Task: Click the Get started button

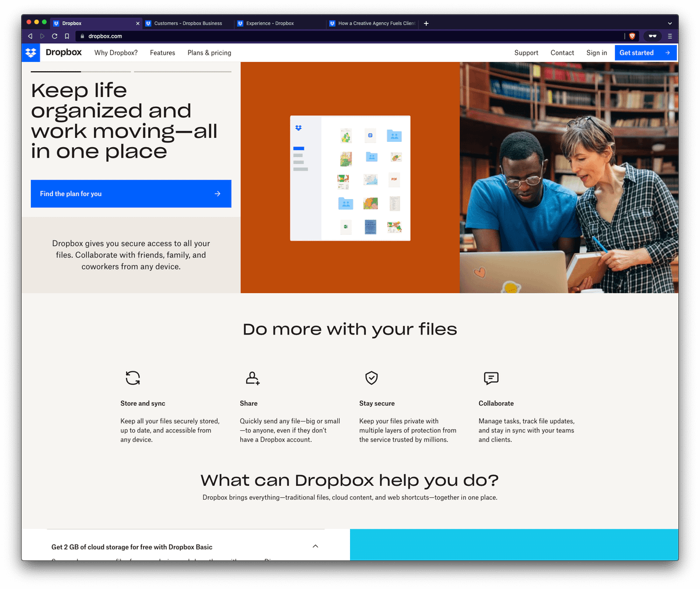Action: [646, 53]
